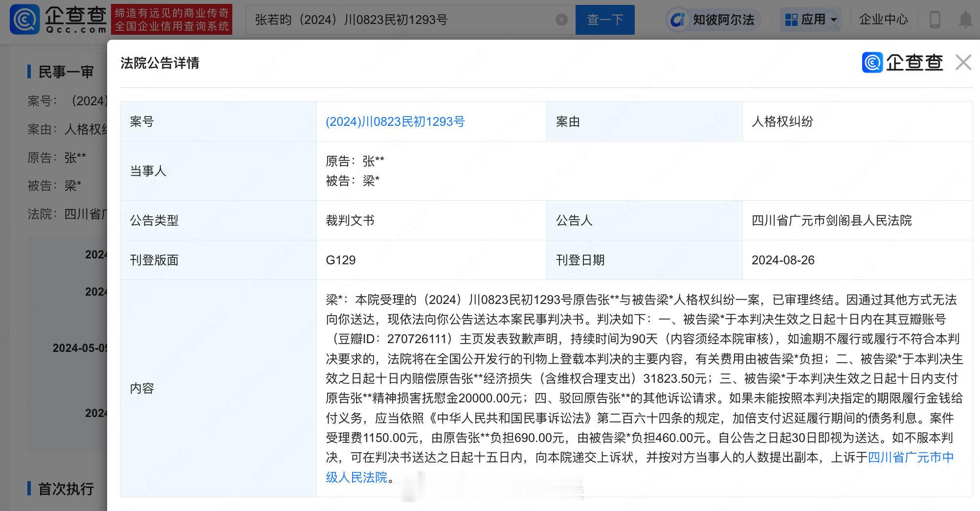Screen dimensions: 980x511
Task: Select the 裁判文书 announcement type value
Action: pyautogui.click(x=350, y=220)
